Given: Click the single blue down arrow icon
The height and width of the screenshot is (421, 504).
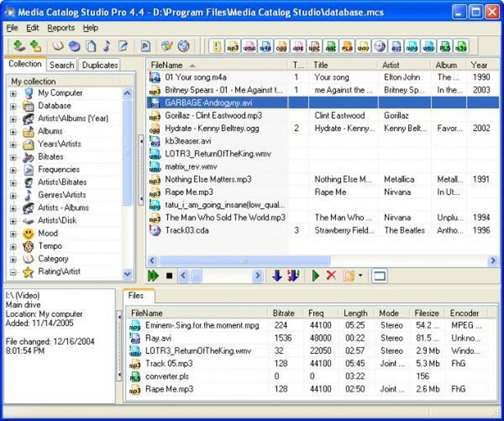Looking at the screenshot, I should (277, 276).
